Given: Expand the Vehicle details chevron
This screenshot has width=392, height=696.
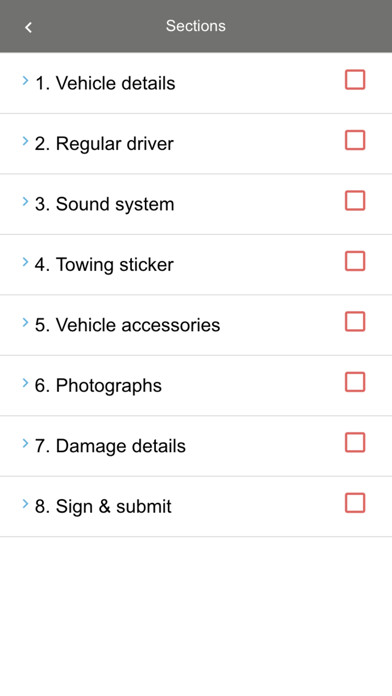Looking at the screenshot, I should (25, 80).
